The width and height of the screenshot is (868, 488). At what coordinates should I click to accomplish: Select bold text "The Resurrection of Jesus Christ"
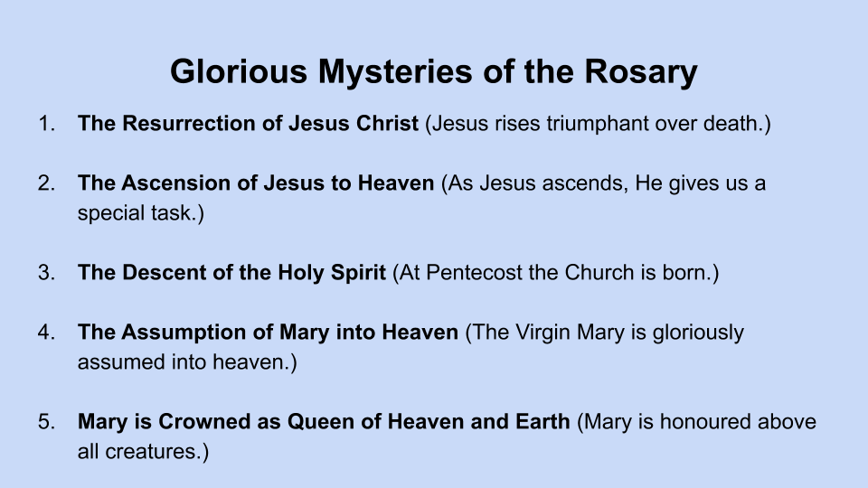[249, 124]
